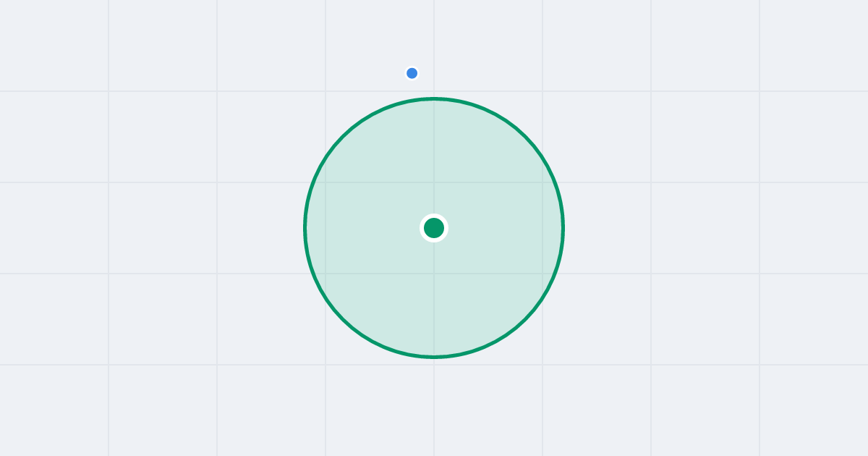Select the small blue location dot
This screenshot has height=456, width=868.
pos(412,73)
